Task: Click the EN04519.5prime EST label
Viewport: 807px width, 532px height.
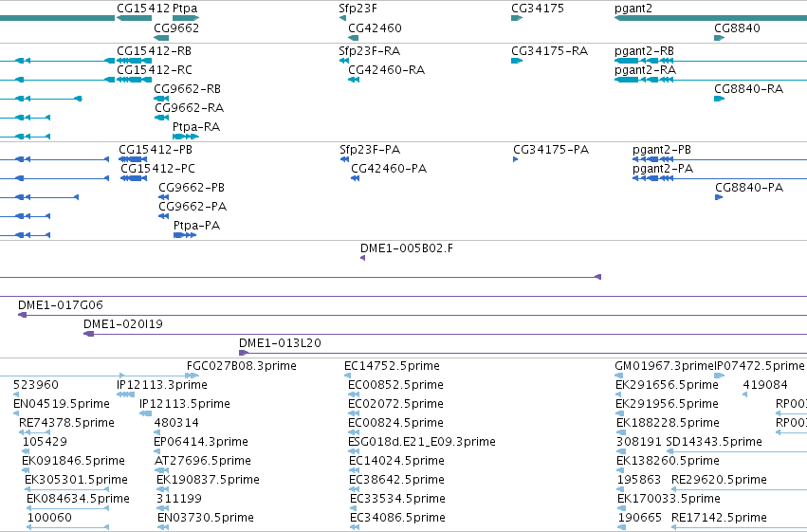Action: tap(62, 404)
